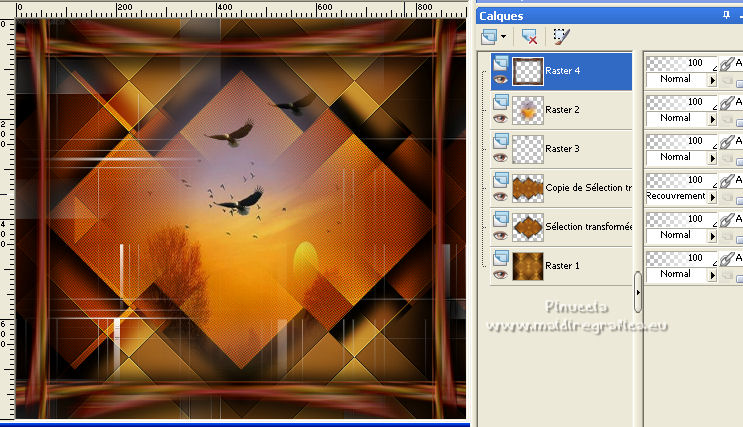The width and height of the screenshot is (743, 427).
Task: Select the Raster 1 layer thumbnail
Action: pyautogui.click(x=528, y=266)
